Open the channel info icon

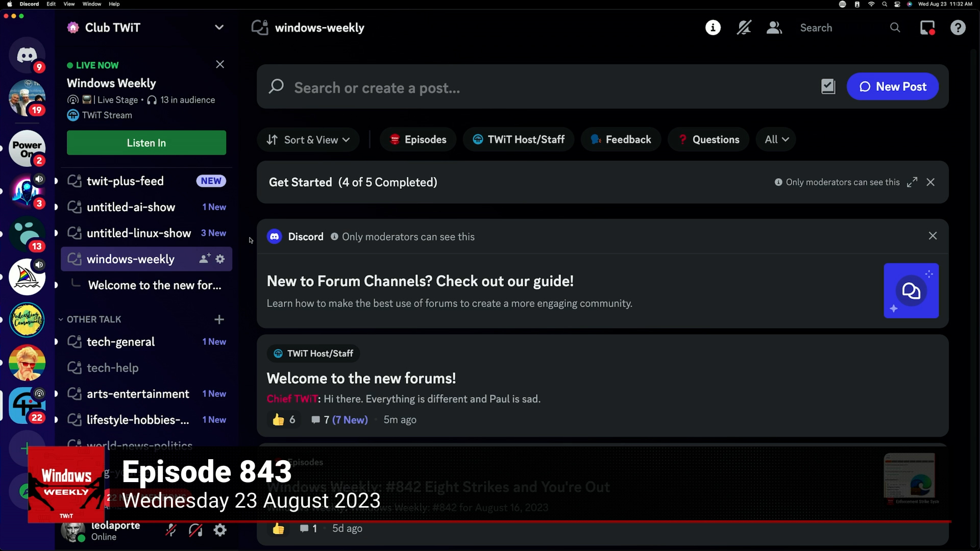tap(713, 28)
